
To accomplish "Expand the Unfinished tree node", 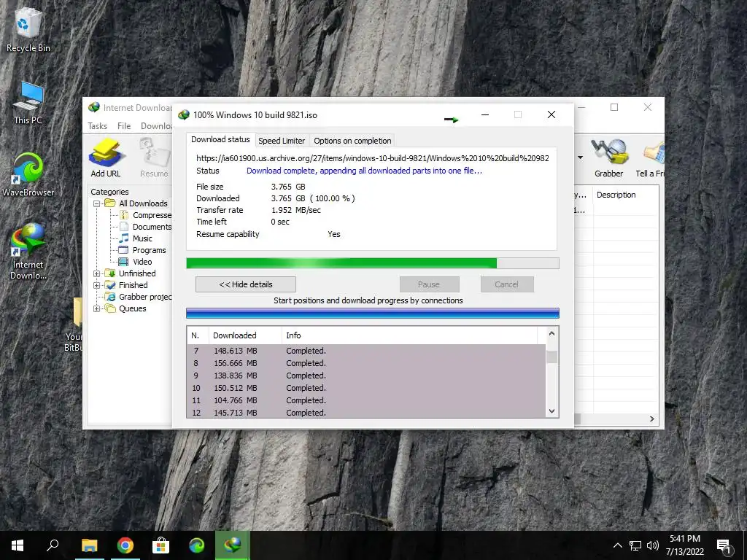I will [97, 273].
